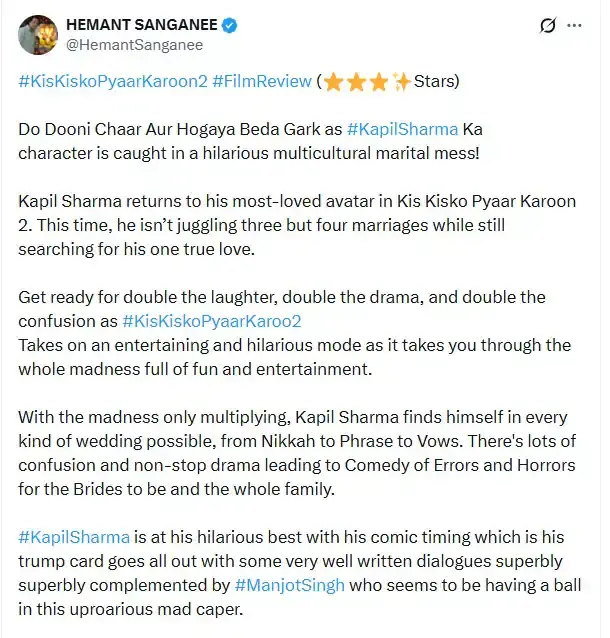Open the three-dot More options menu
The width and height of the screenshot is (610, 638).
(x=574, y=25)
